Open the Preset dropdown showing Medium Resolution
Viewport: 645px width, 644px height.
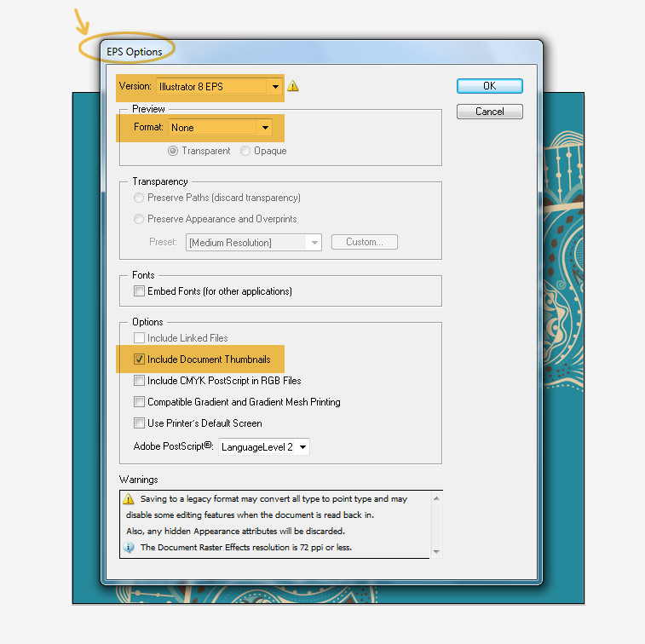[253, 243]
